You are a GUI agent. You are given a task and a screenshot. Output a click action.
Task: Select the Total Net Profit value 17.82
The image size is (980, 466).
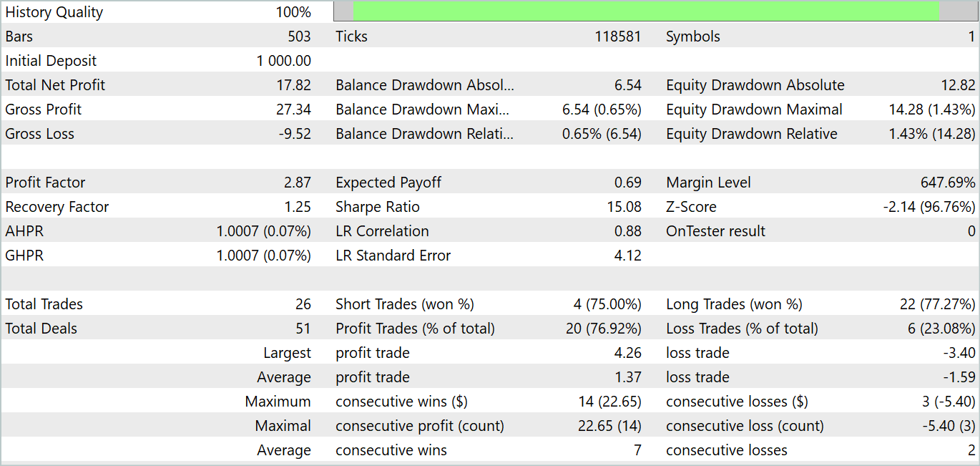(294, 85)
